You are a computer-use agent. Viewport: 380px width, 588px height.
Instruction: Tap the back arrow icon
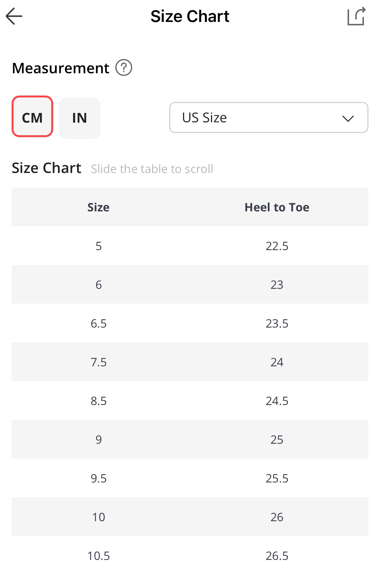(14, 16)
